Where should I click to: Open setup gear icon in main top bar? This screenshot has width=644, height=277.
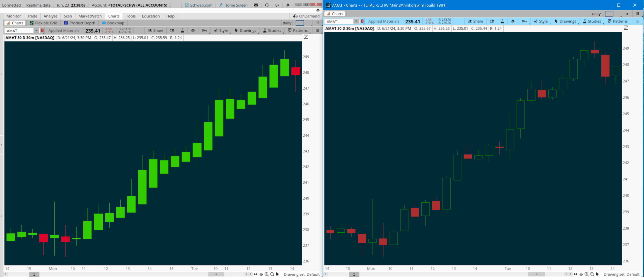pos(288,5)
